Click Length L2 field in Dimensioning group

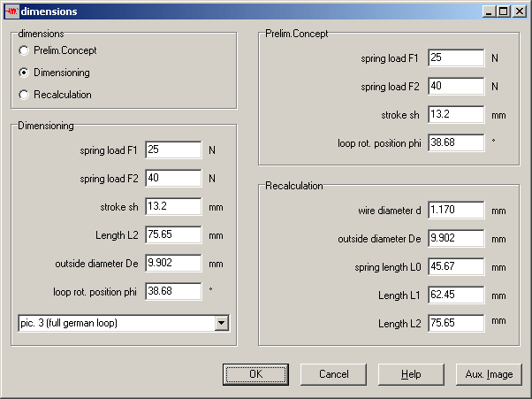click(x=174, y=235)
